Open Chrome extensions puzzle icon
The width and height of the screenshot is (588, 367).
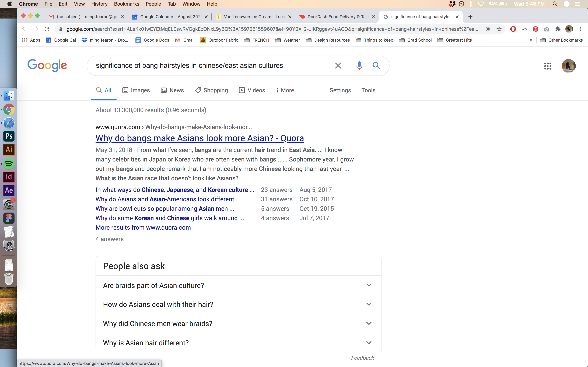(x=558, y=29)
